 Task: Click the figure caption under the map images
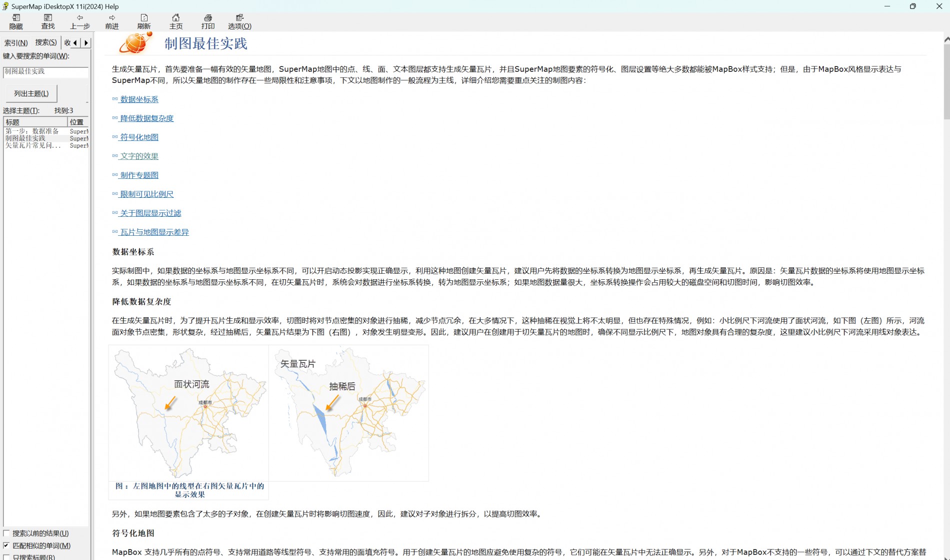click(x=189, y=490)
